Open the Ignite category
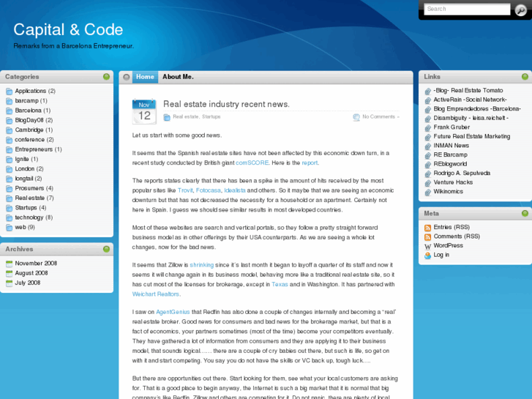This screenshot has height=399, width=532. [x=22, y=159]
